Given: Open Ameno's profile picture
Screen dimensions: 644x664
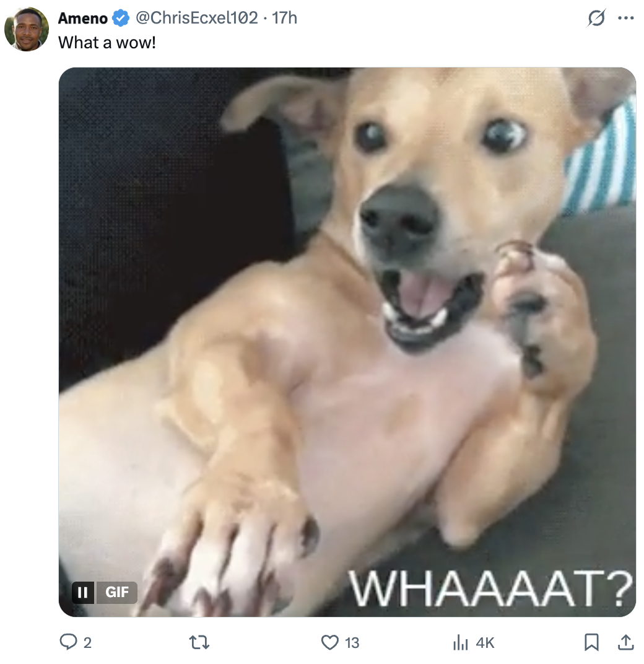Looking at the screenshot, I should (x=27, y=29).
